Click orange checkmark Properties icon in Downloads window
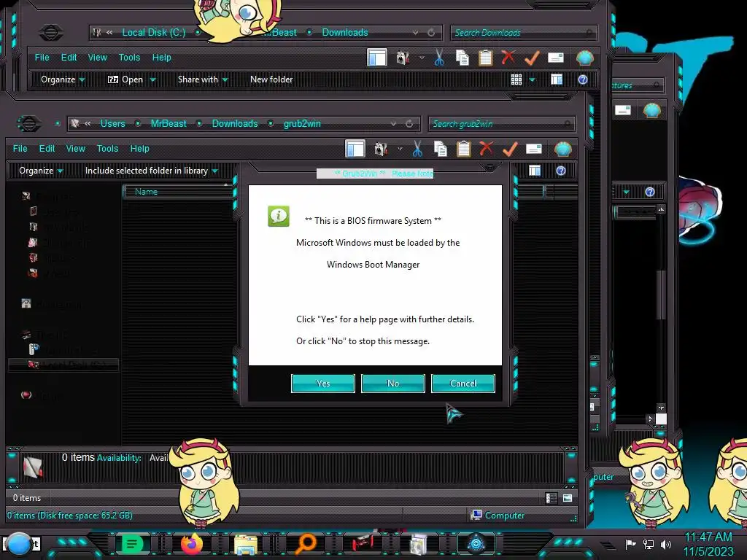 pos(532,58)
